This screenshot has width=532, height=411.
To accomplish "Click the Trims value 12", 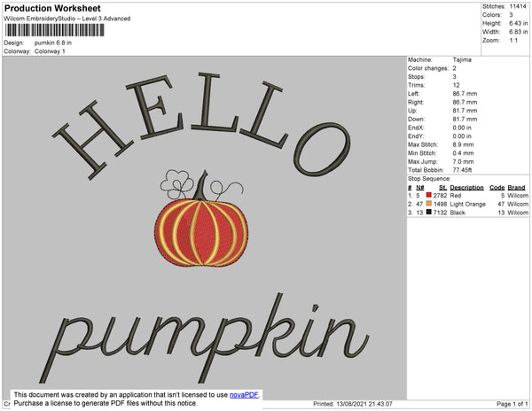I will pyautogui.click(x=456, y=85).
